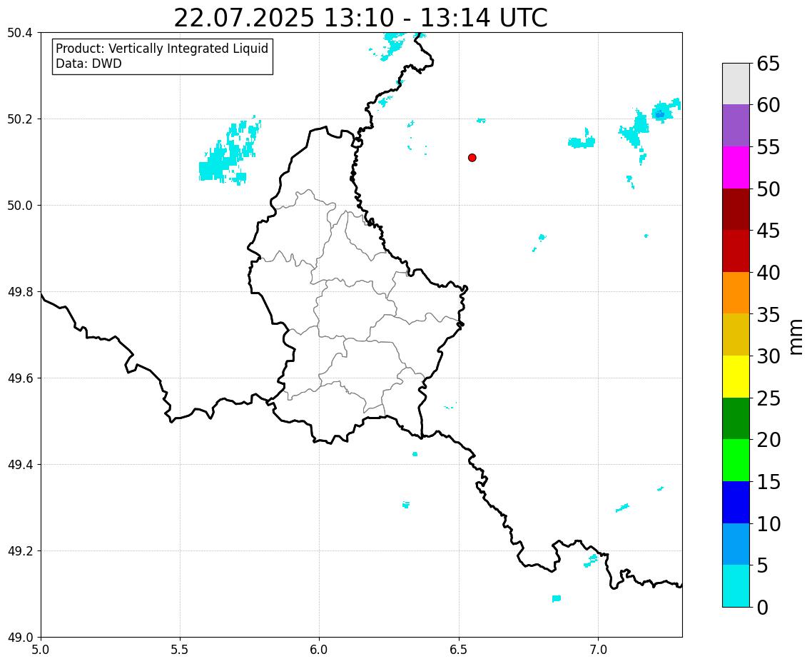812x664 pixels.
Task: Click the 6.5 longitude axis label
Action: point(458,650)
